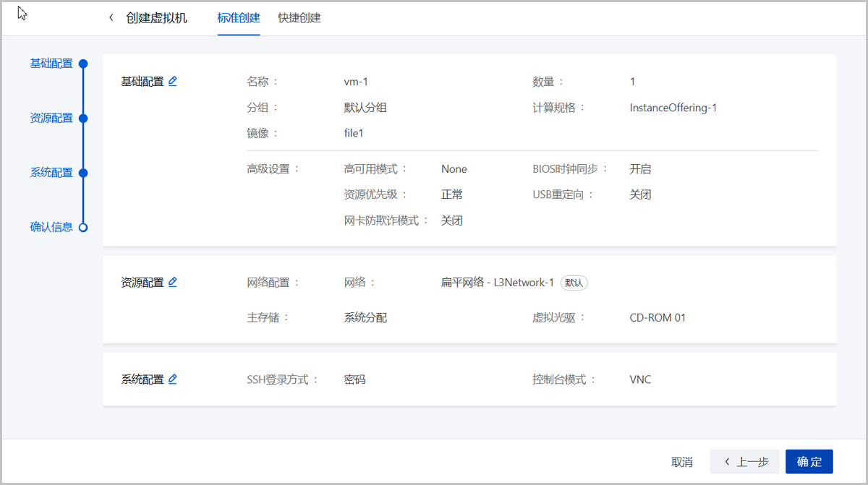Click the 默认分组 group value
Screen dimensions: 868x485
point(365,108)
